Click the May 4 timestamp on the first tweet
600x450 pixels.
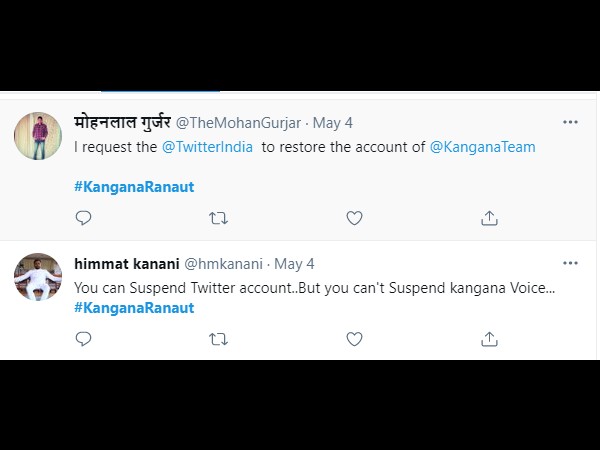click(x=333, y=123)
